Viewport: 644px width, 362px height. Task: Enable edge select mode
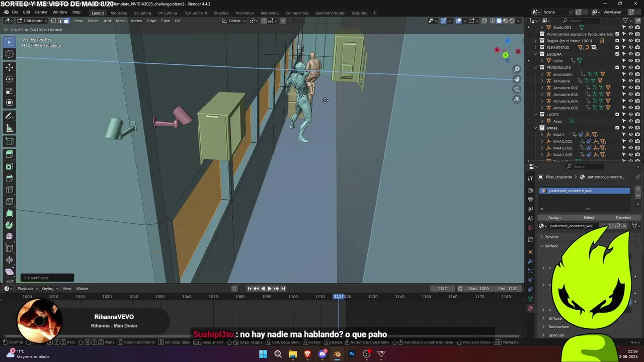(60, 21)
